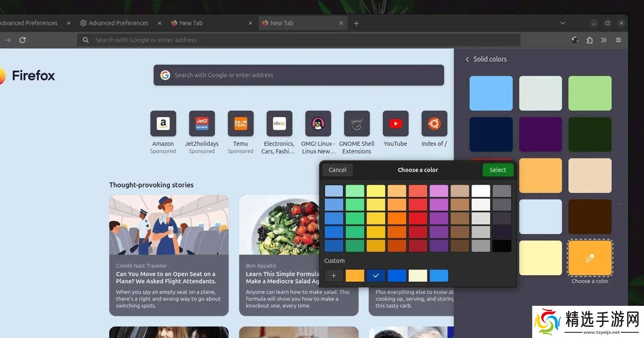This screenshot has height=338, width=644.
Task: Open the Temu sponsored shortcut
Action: click(241, 124)
